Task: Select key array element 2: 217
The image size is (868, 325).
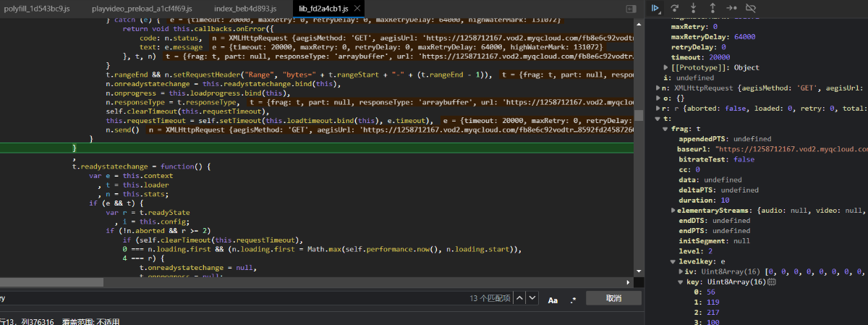Action: (x=707, y=312)
